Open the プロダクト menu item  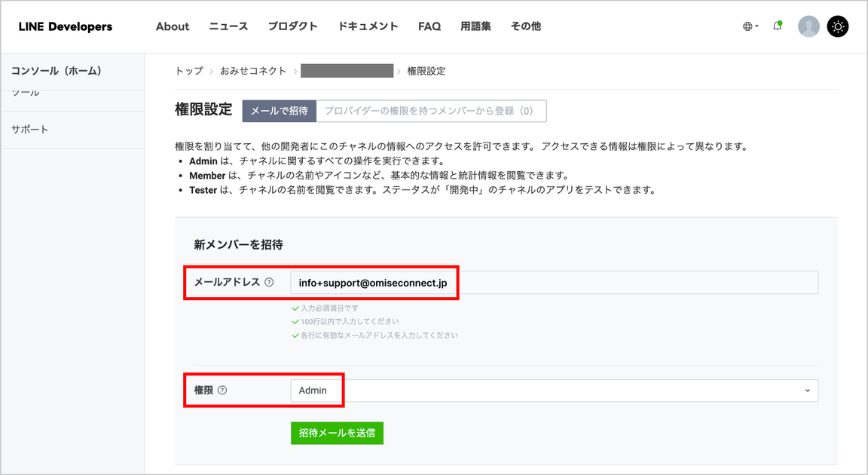(x=293, y=26)
